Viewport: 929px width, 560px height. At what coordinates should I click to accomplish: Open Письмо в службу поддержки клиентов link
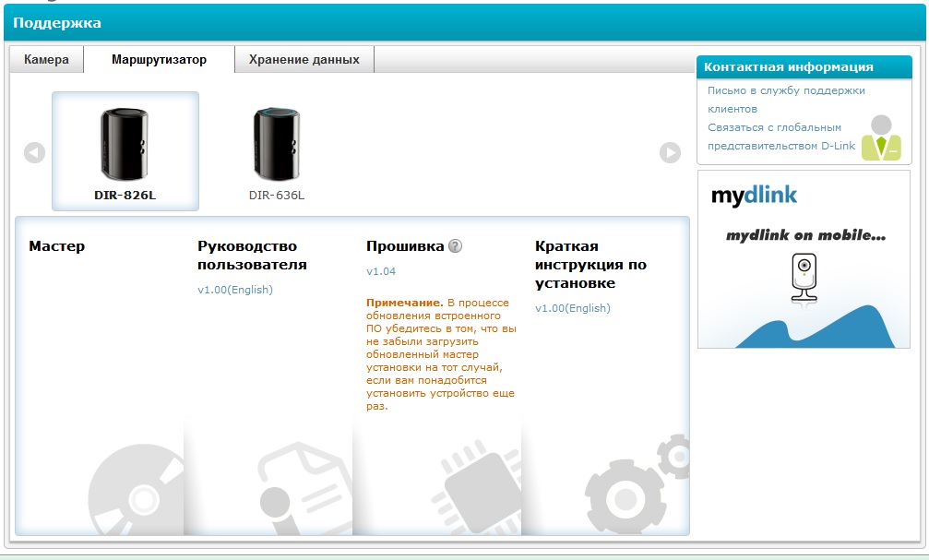pos(786,100)
